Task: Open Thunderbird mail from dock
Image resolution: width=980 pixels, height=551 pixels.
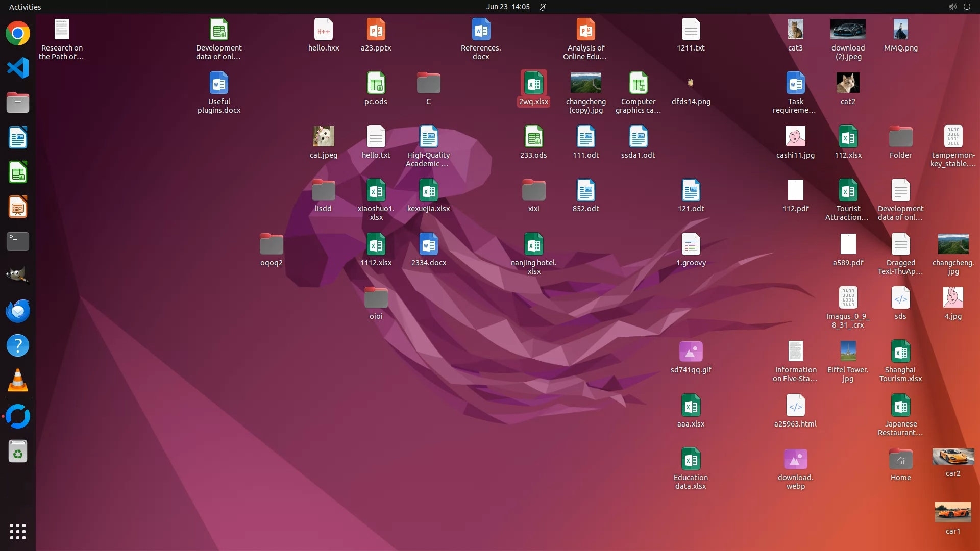Action: pos(18,311)
